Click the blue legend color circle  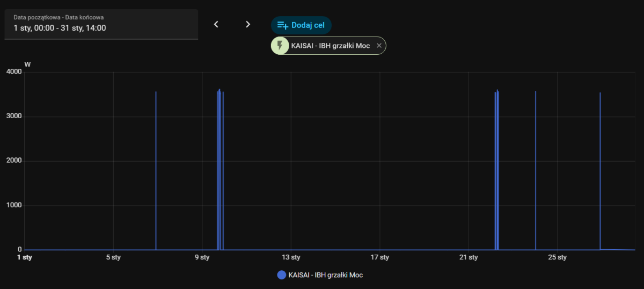pyautogui.click(x=281, y=275)
